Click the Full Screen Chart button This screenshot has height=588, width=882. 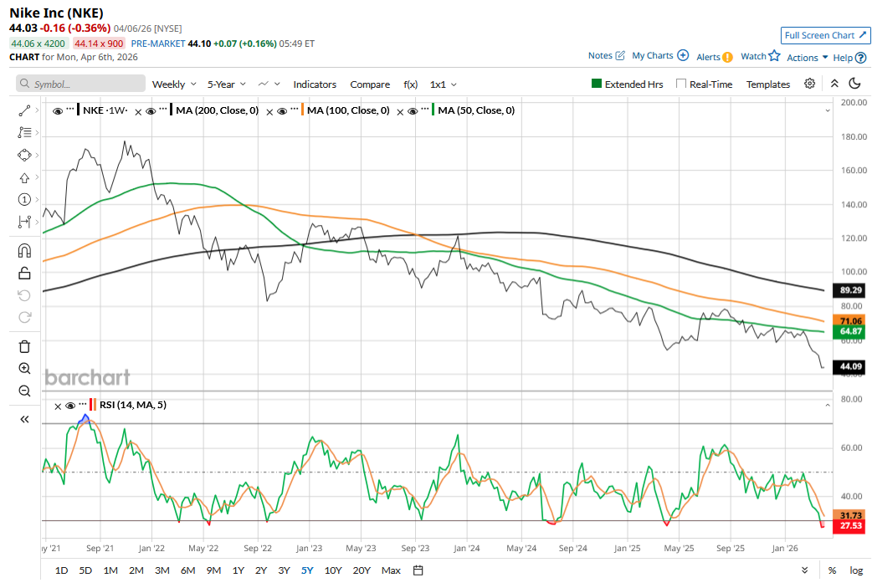[x=825, y=35]
